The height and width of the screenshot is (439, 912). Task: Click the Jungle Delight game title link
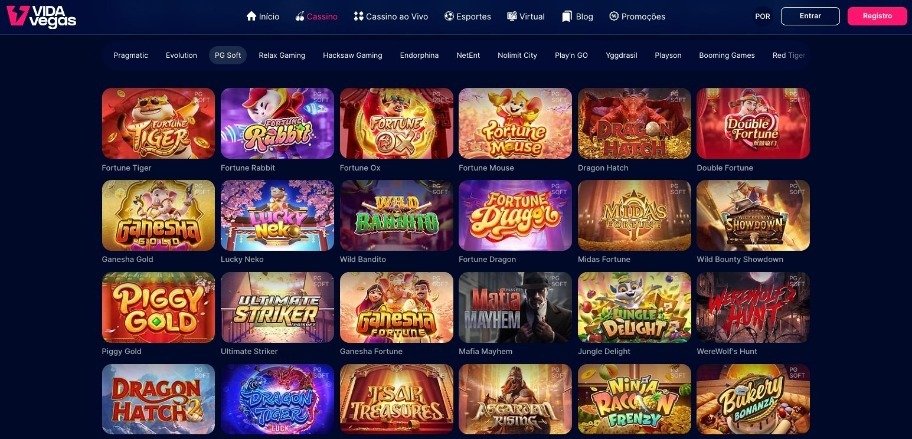click(604, 352)
